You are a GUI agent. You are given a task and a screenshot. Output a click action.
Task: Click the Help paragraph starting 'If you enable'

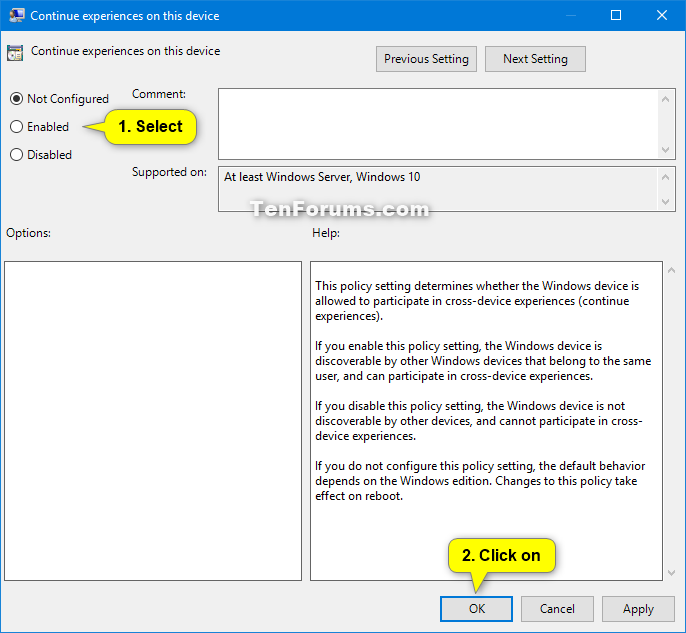[x=483, y=361]
